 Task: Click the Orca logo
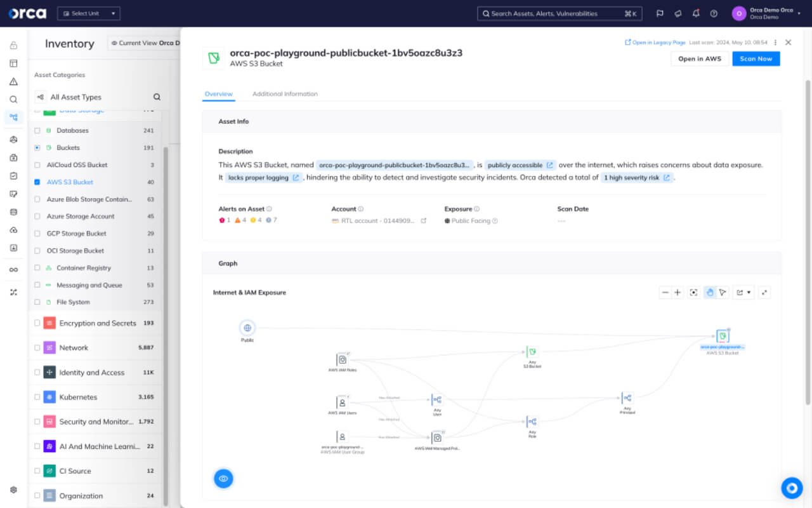coord(27,13)
